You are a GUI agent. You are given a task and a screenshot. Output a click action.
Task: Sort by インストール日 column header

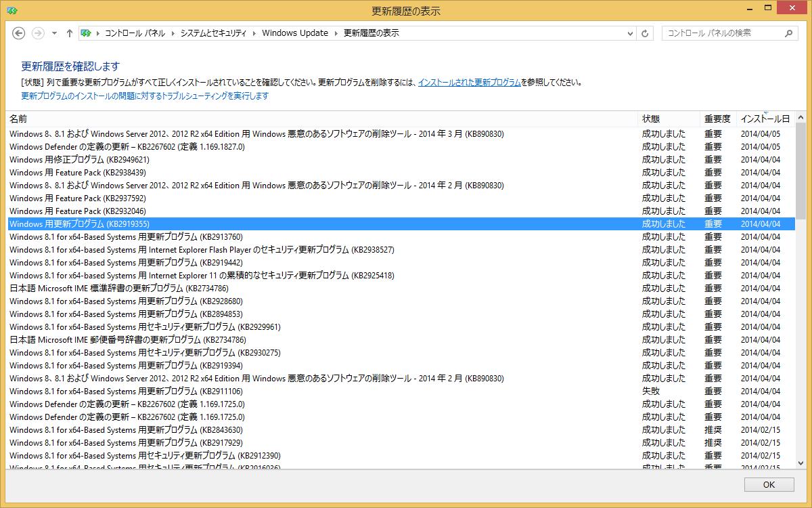pos(765,119)
